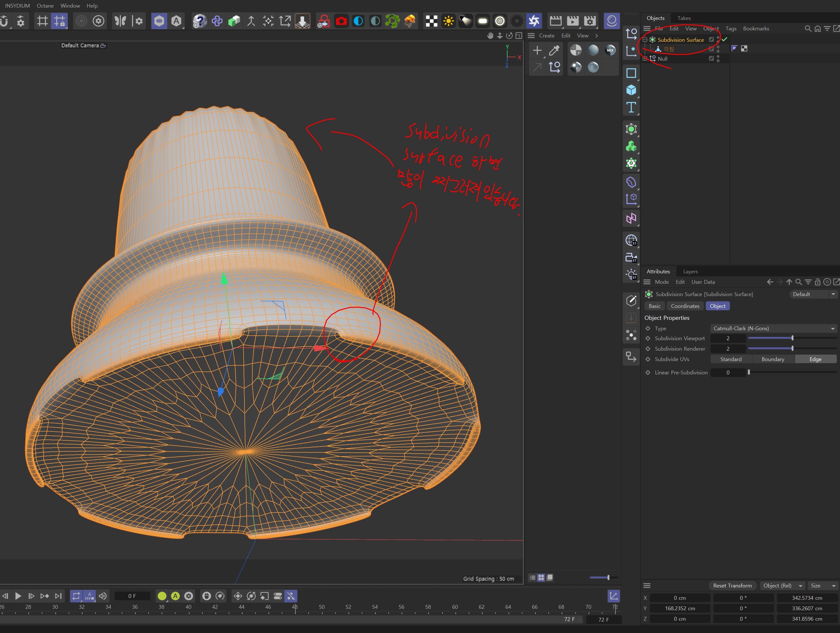Click the Null object icon in side palette

point(631,34)
